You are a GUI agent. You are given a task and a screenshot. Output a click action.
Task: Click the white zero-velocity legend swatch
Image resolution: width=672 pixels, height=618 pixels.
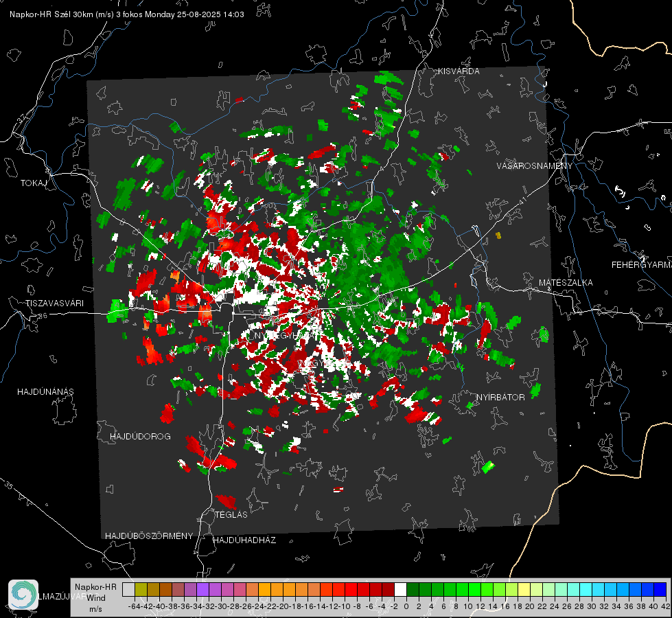[400, 589]
